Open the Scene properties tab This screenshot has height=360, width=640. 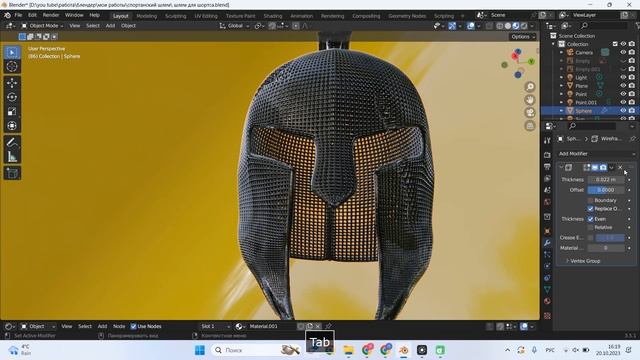tap(547, 190)
